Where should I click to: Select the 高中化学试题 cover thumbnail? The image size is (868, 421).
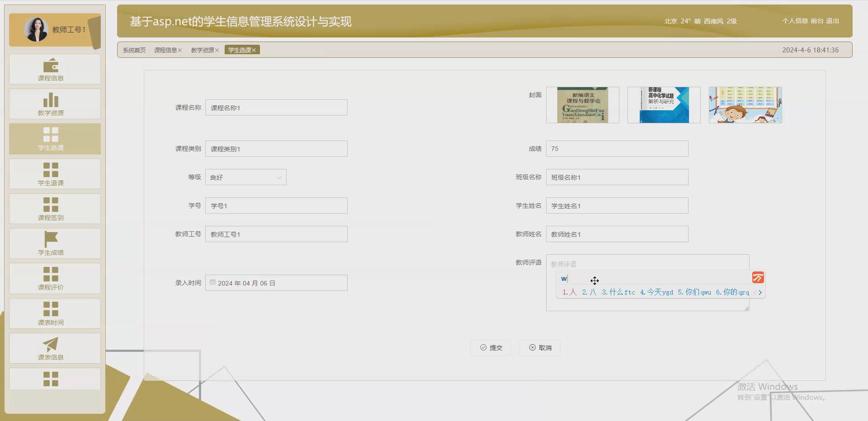(664, 105)
